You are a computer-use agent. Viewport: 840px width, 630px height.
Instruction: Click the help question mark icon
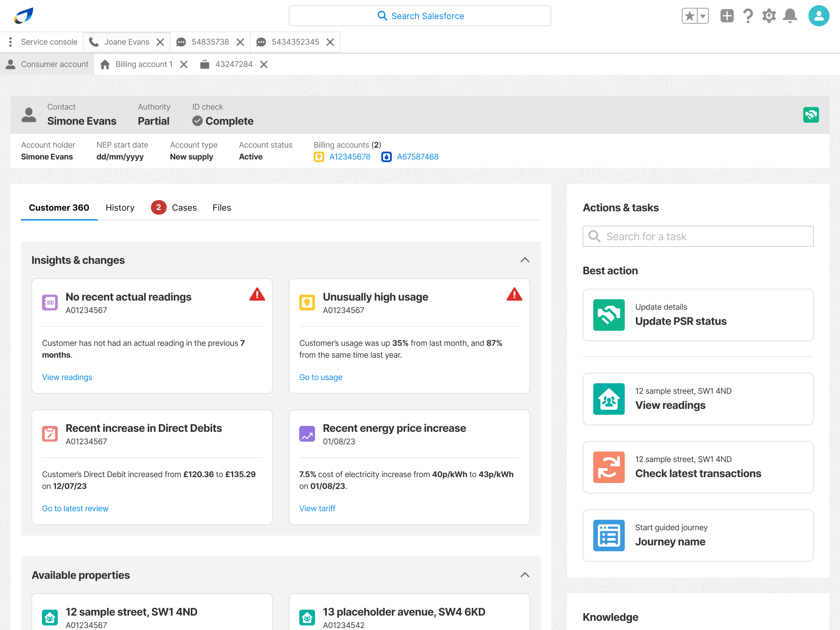tap(748, 16)
